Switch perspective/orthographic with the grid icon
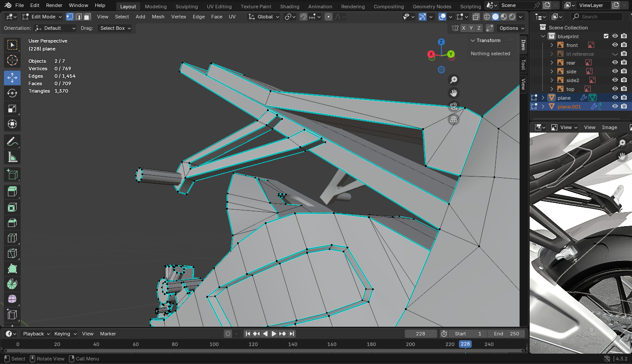 coord(454,119)
